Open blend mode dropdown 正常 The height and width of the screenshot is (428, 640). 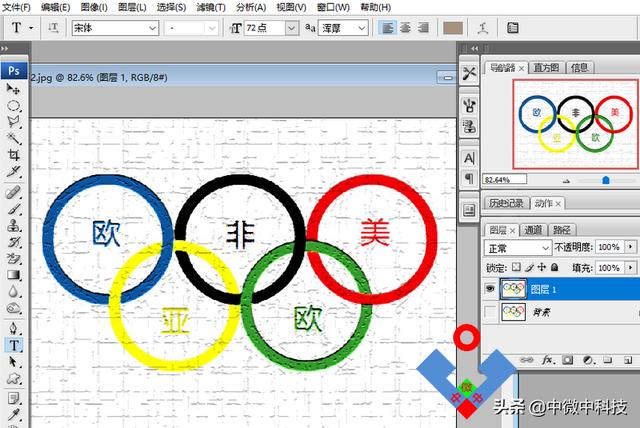(x=518, y=248)
